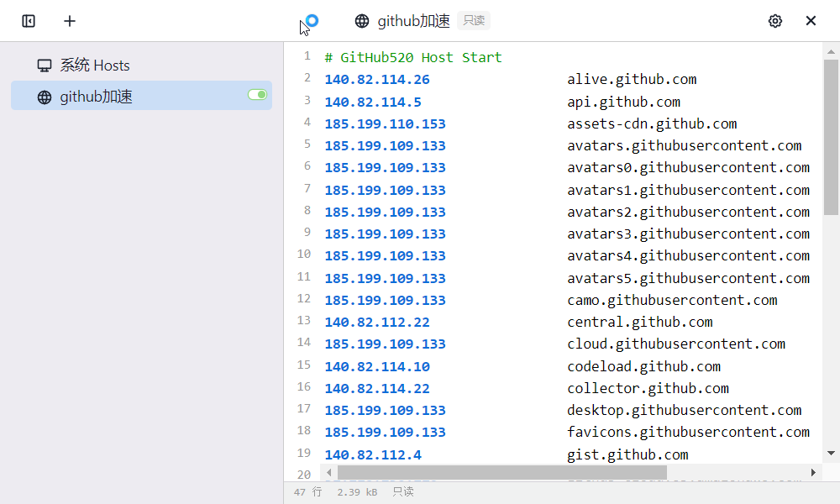Click the 2.39 kB status bar entry
Image resolution: width=840 pixels, height=504 pixels.
pos(357,492)
